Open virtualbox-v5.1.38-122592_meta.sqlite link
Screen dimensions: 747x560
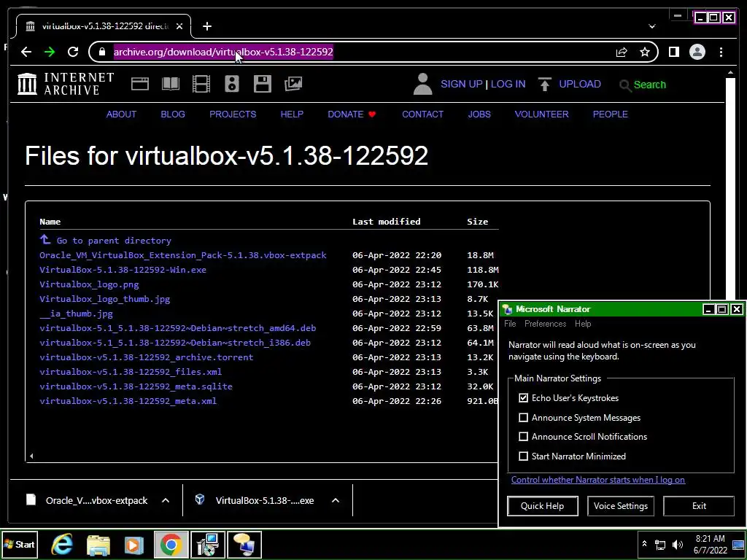[136, 386]
